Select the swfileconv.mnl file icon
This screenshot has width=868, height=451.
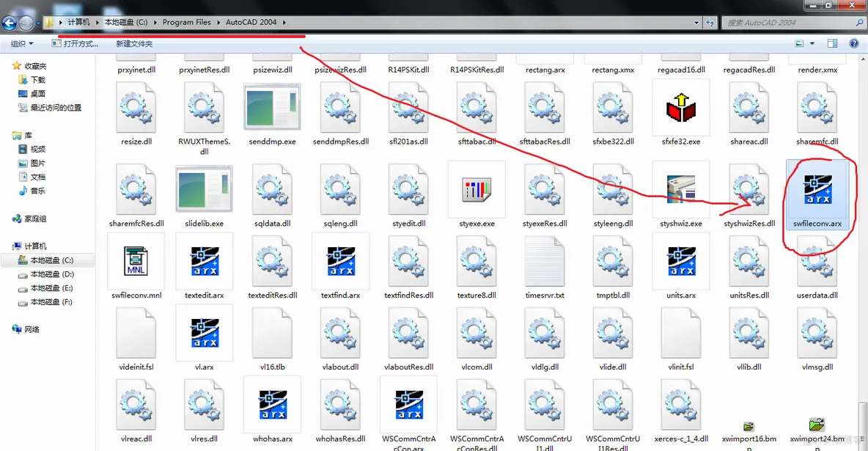136,261
